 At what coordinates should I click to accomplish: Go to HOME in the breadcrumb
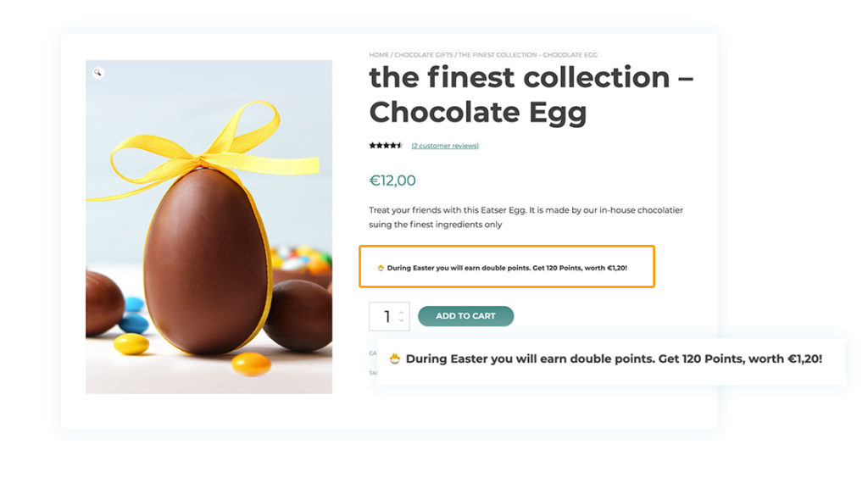coord(379,55)
